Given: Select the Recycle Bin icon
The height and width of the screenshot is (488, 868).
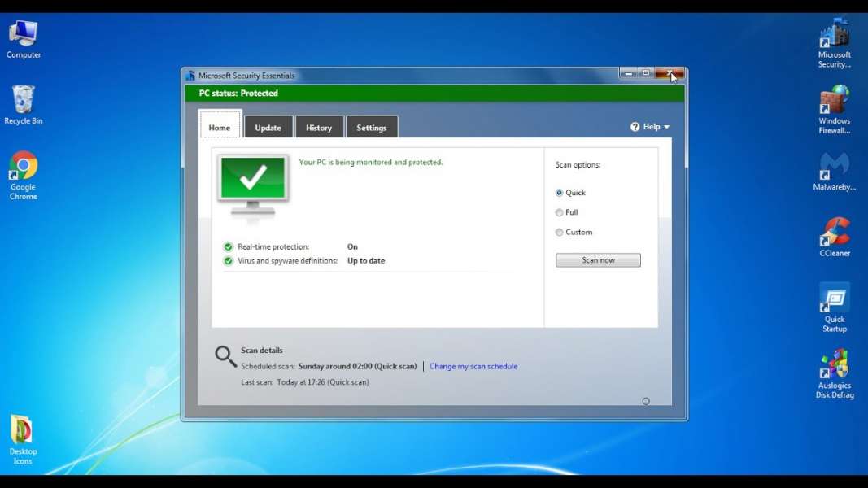Looking at the screenshot, I should 24,105.
